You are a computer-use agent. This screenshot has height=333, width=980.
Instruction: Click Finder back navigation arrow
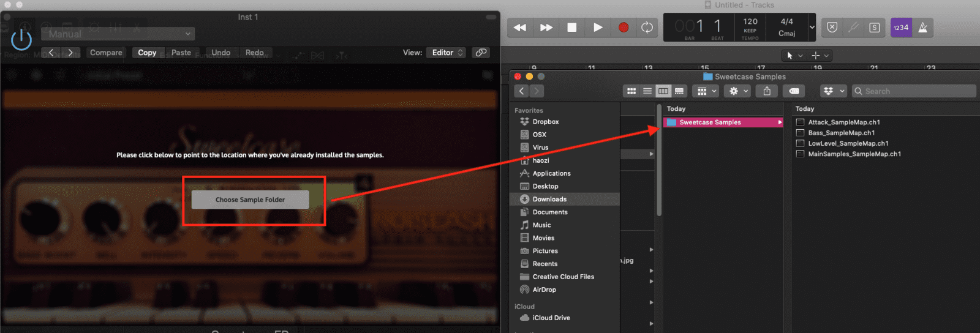(x=521, y=91)
